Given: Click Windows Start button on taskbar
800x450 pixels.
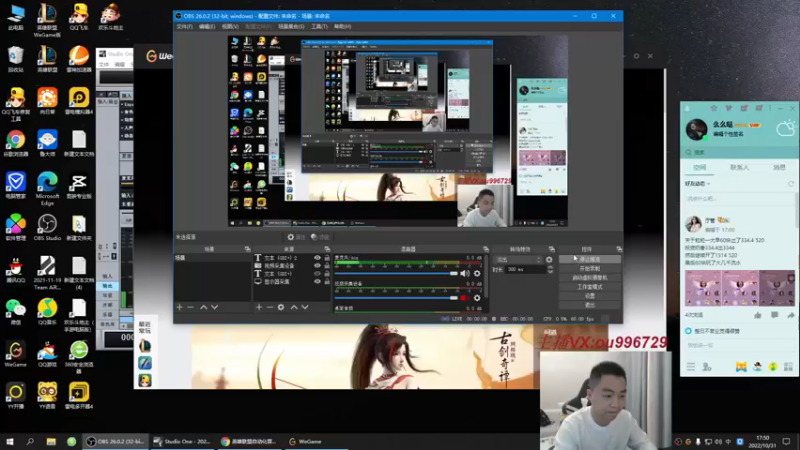Looking at the screenshot, I should pyautogui.click(x=10, y=441).
